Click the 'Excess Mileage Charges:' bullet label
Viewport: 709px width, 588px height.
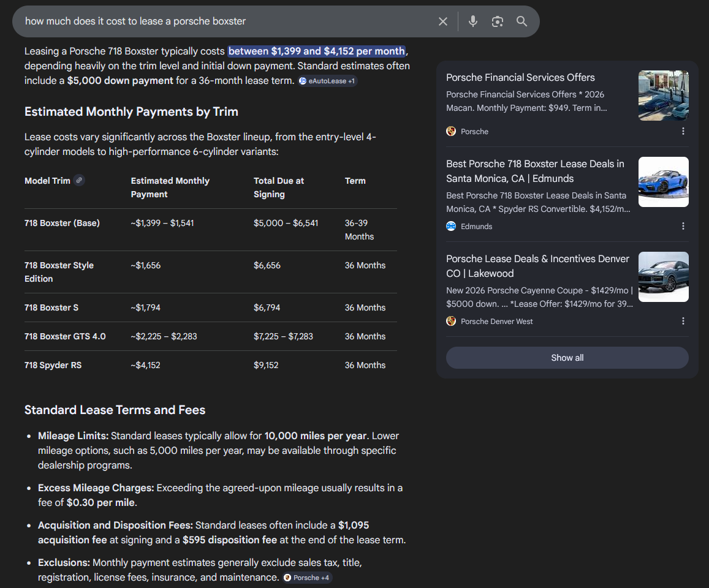click(x=96, y=488)
